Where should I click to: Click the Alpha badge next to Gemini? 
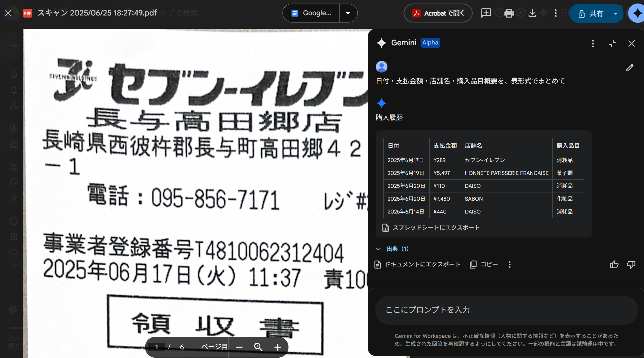[x=430, y=43]
